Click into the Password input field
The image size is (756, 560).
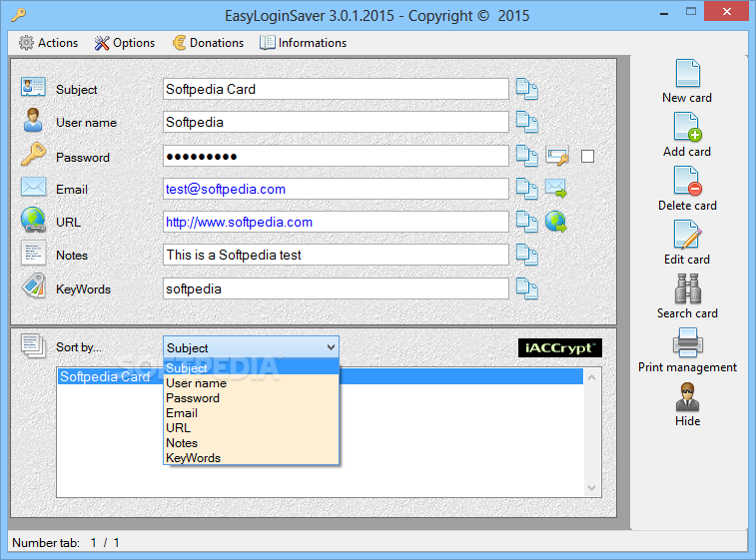pyautogui.click(x=336, y=156)
